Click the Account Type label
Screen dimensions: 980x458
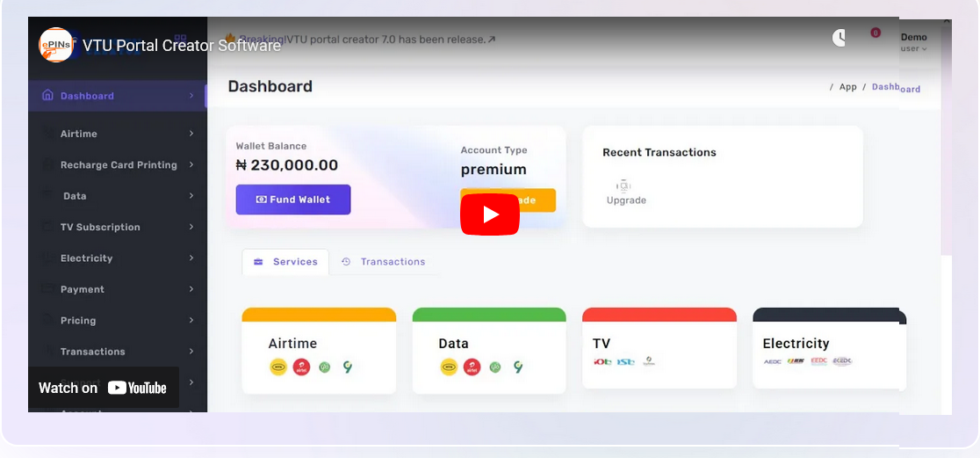pyautogui.click(x=494, y=150)
